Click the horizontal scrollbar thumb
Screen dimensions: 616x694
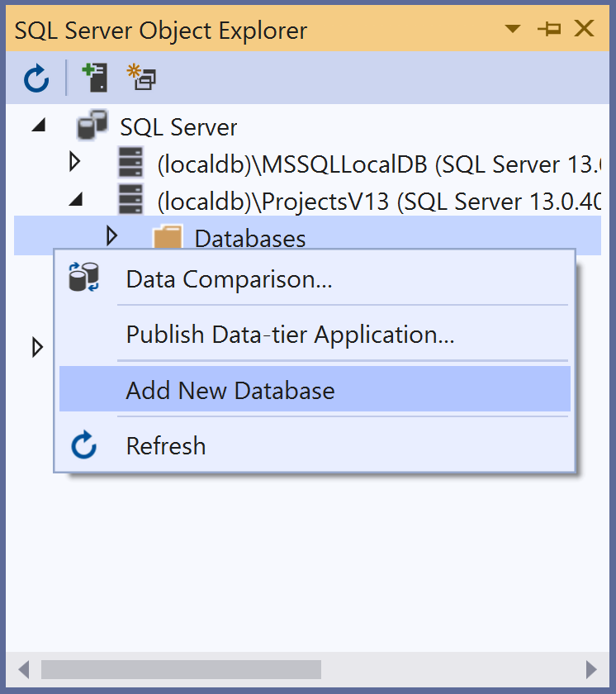pos(181,669)
